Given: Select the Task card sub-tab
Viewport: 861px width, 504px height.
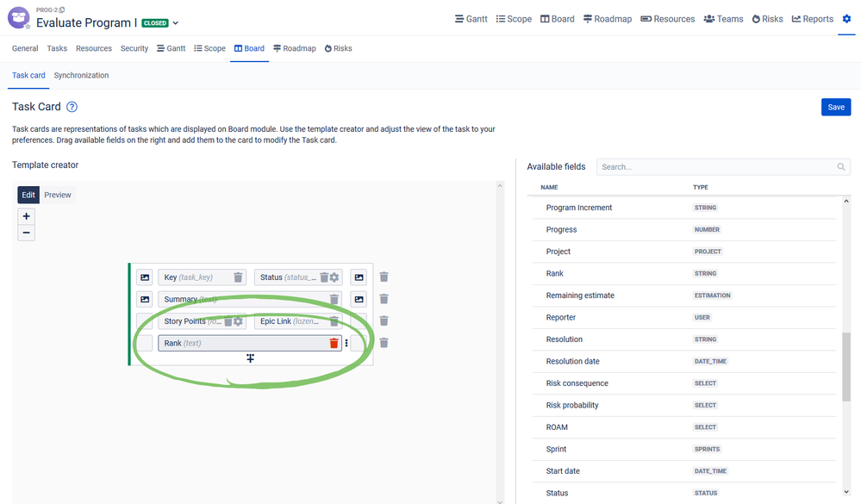Looking at the screenshot, I should tap(28, 75).
